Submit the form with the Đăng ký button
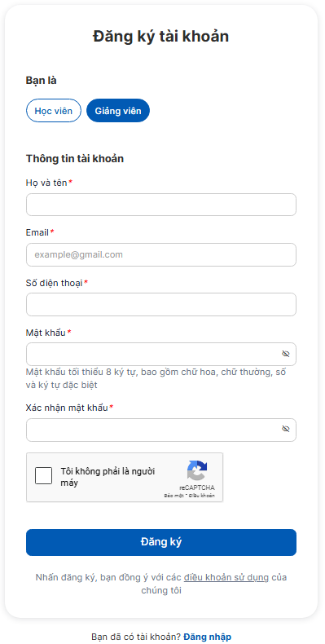This screenshot has width=325, height=644. (161, 543)
